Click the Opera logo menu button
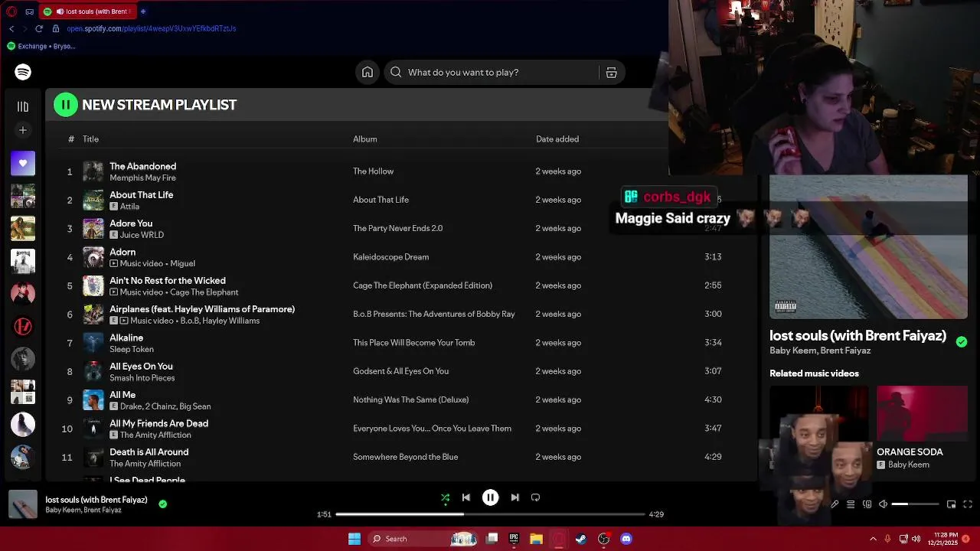980x551 pixels. tap(11, 11)
